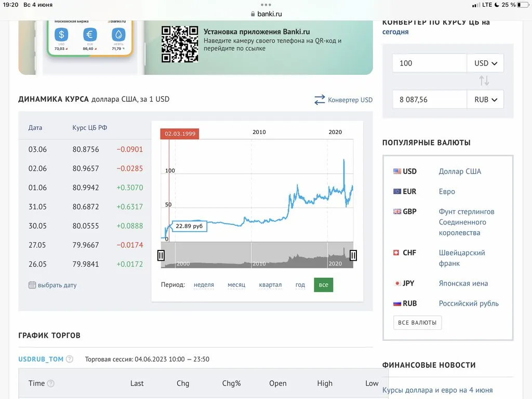
Task: Grab the left range handle on chart timeline
Action: click(x=161, y=255)
